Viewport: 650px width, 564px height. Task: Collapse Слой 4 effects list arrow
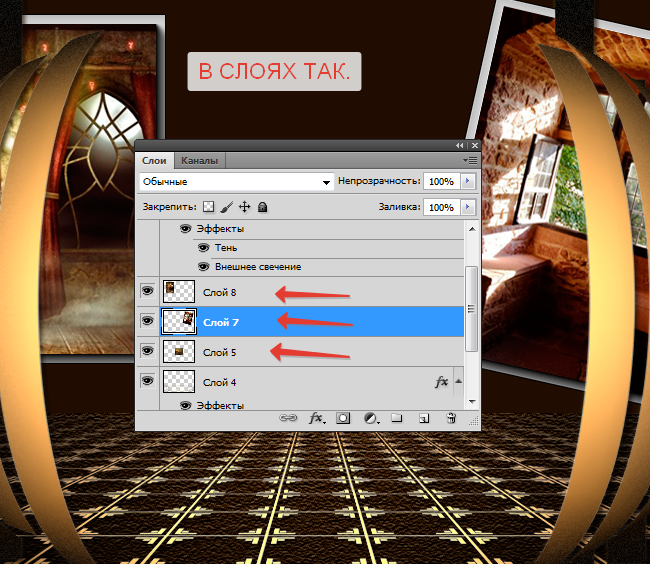(458, 381)
